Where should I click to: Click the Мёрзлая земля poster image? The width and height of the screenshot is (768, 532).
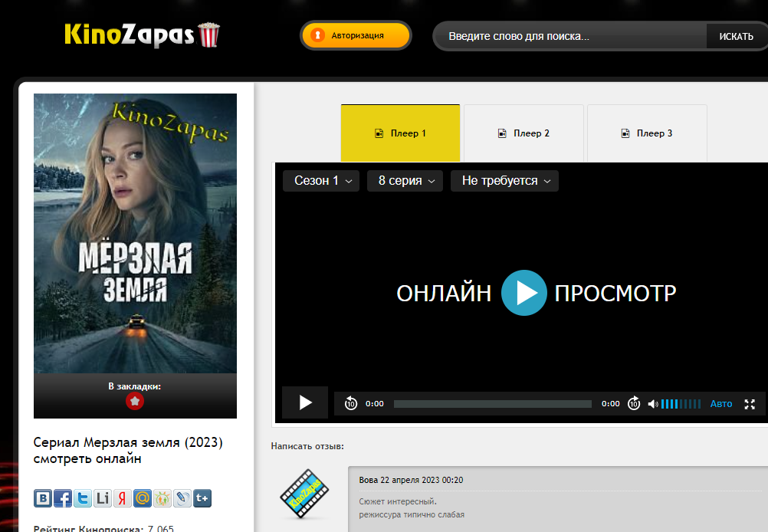tap(135, 233)
